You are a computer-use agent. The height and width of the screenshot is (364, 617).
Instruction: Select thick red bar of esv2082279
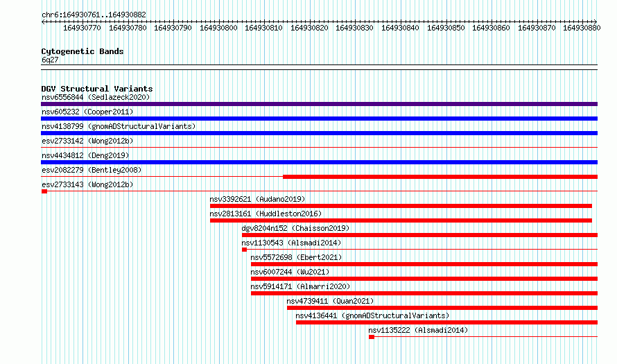tap(440, 177)
